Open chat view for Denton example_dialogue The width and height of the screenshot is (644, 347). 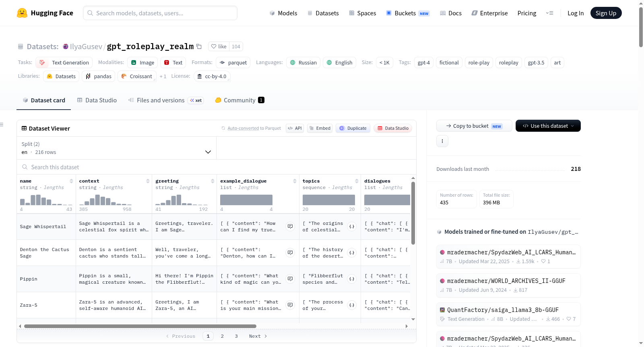290,253
